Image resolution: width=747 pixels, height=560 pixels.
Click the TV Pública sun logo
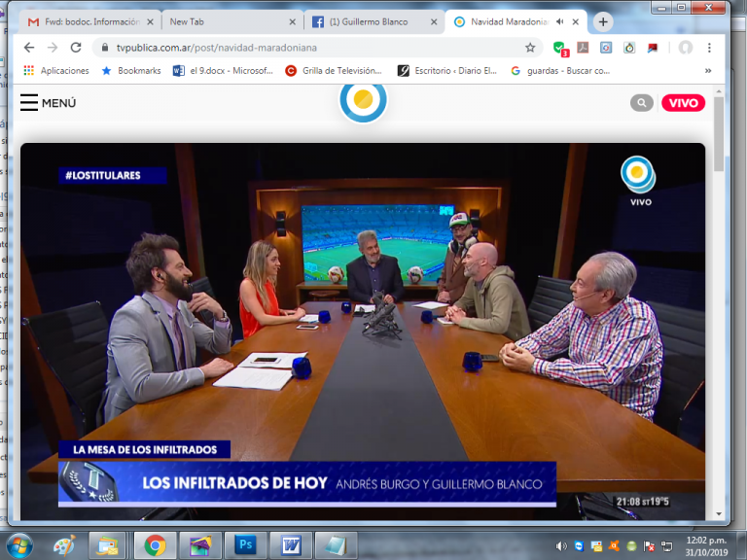click(x=363, y=100)
